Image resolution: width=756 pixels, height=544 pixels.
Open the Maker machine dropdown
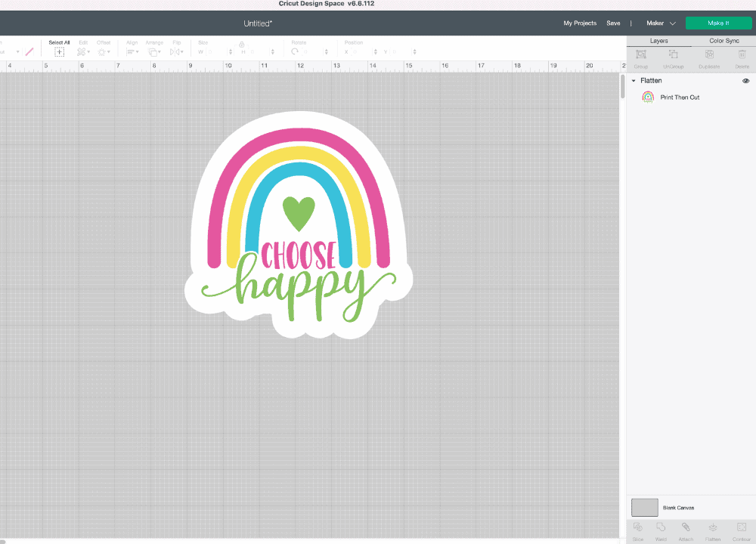(660, 23)
